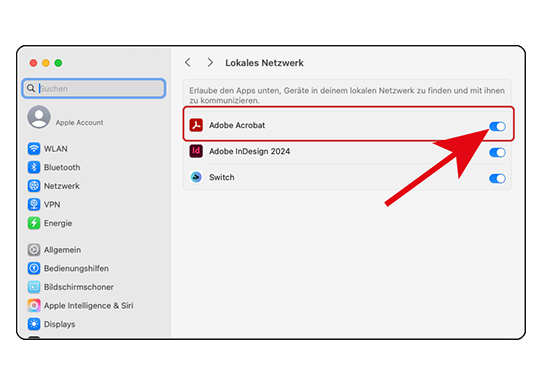540x384 pixels.
Task: Select Bedienungshilfen in the sidebar
Action: point(76,268)
